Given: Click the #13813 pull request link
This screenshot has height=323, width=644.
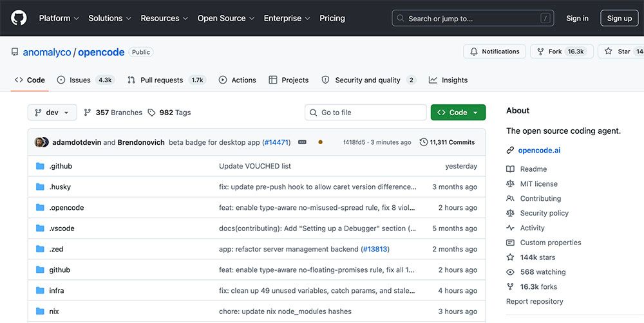Looking at the screenshot, I should pyautogui.click(x=375, y=249).
